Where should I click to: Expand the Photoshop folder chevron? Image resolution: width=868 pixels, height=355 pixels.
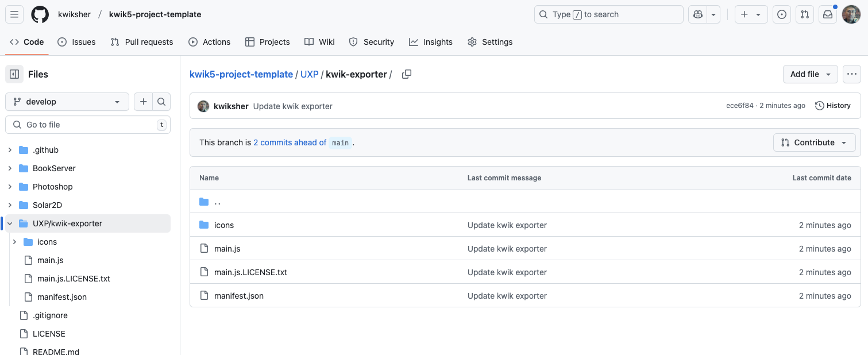(x=10, y=187)
